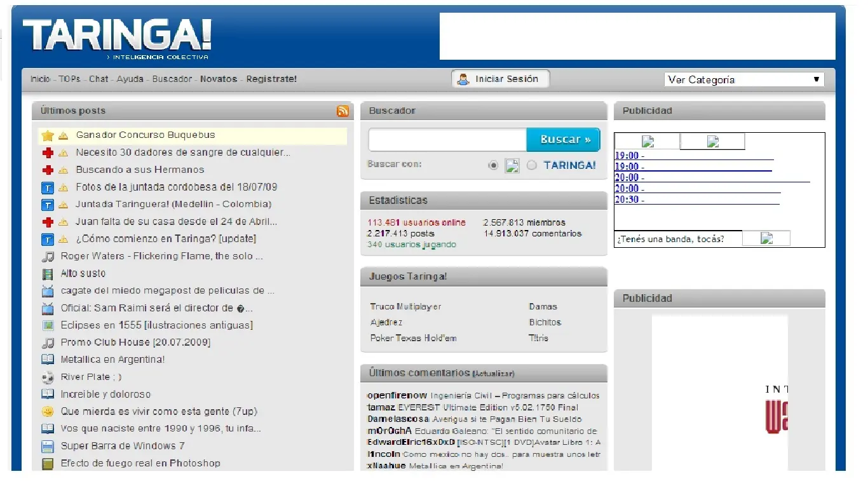
Task: Click the music note icon beside Promo Club House
Action: [x=48, y=342]
